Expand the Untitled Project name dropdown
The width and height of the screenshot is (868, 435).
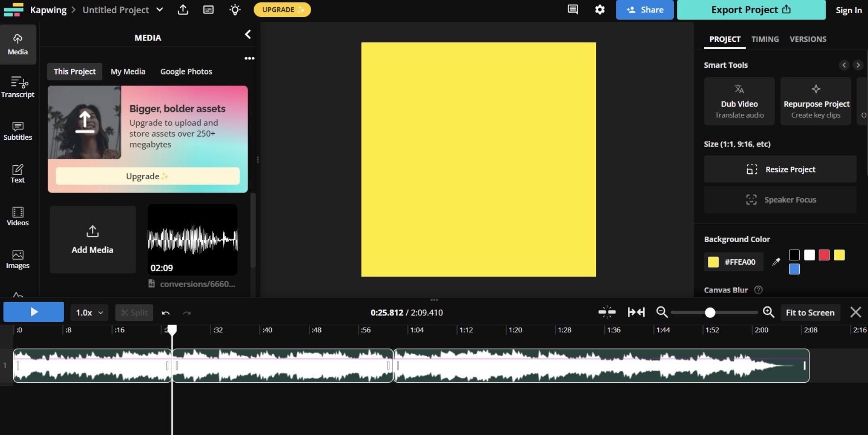click(160, 10)
